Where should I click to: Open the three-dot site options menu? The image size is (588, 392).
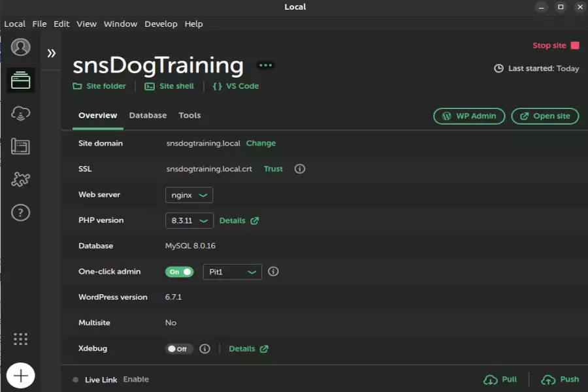pyautogui.click(x=265, y=65)
